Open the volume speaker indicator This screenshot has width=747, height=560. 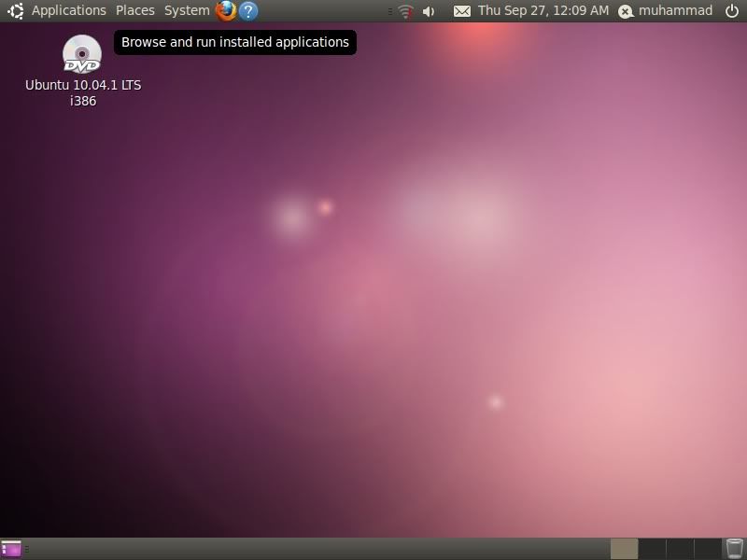pos(429,11)
